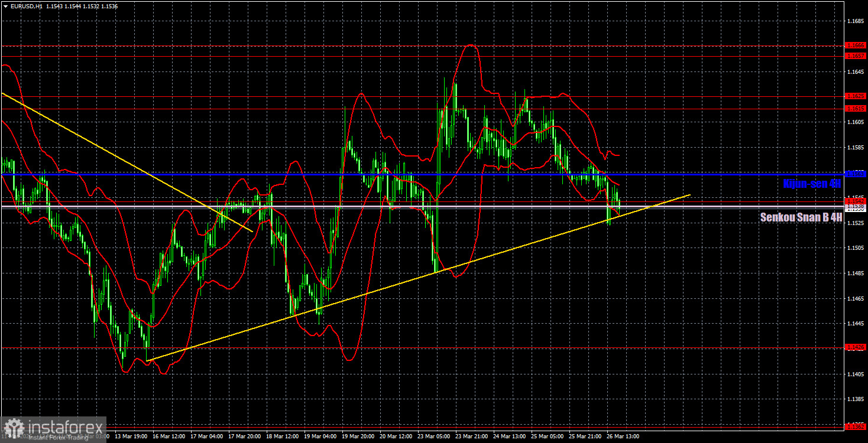Click the 23 Mar 05:00 time label
Image resolution: width=868 pixels, height=443 pixels.
click(x=435, y=437)
